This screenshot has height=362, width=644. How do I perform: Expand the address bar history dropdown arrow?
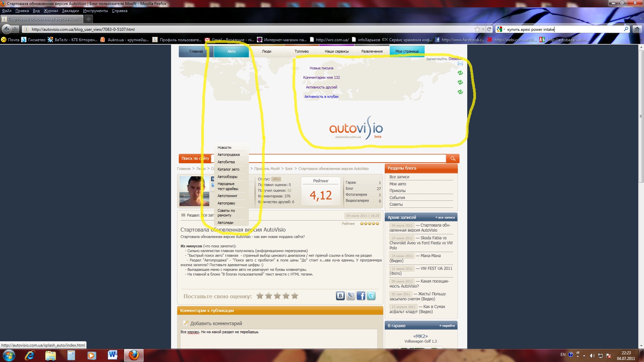[x=483, y=29]
